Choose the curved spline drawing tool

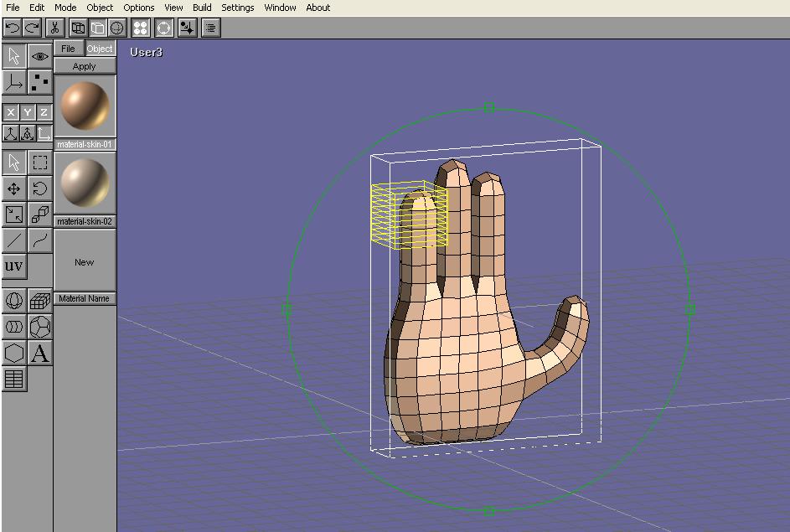[40, 240]
